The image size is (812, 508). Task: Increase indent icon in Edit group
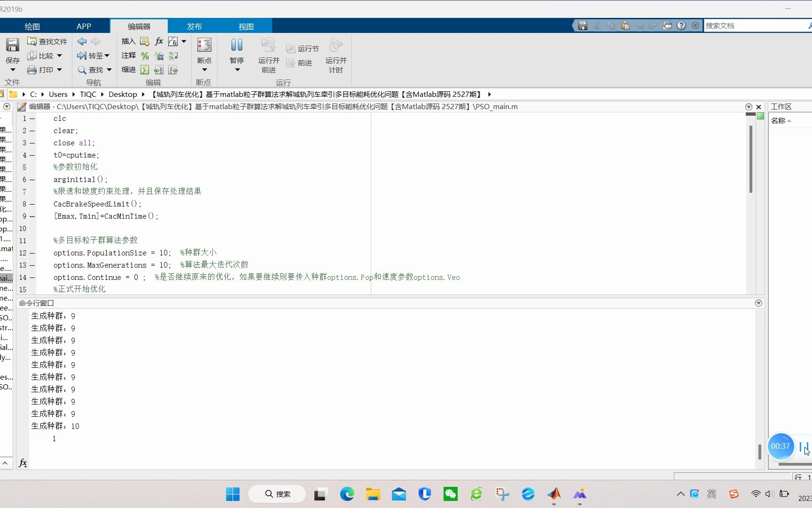[159, 70]
